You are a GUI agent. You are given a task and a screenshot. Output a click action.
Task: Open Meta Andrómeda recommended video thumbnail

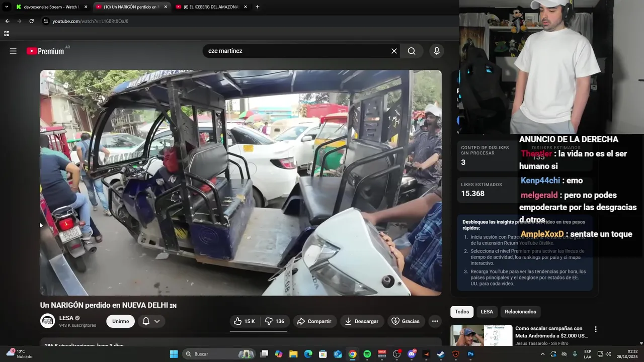click(481, 335)
